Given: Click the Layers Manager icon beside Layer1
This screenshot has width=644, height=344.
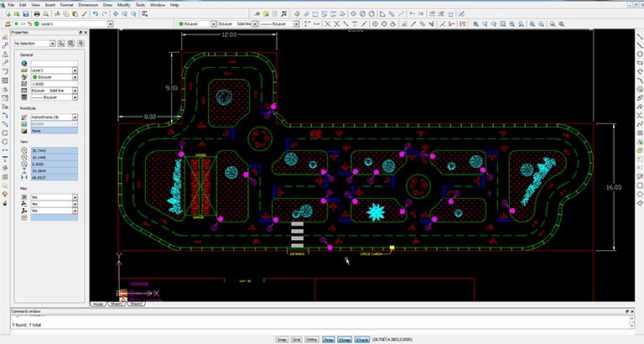Looking at the screenshot, I should (8, 24).
